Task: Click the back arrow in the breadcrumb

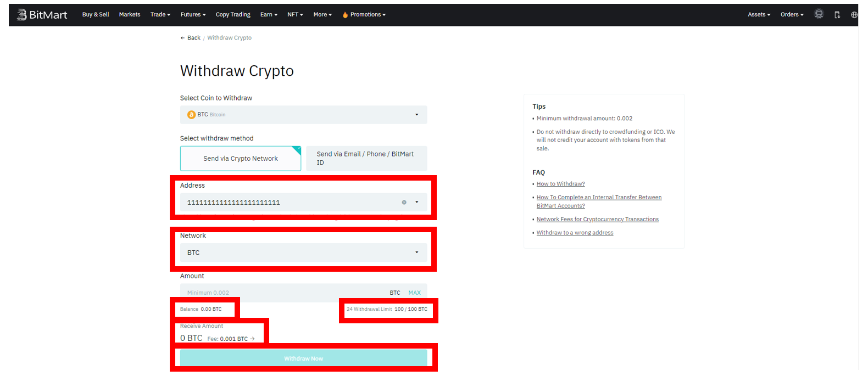Action: (x=182, y=38)
